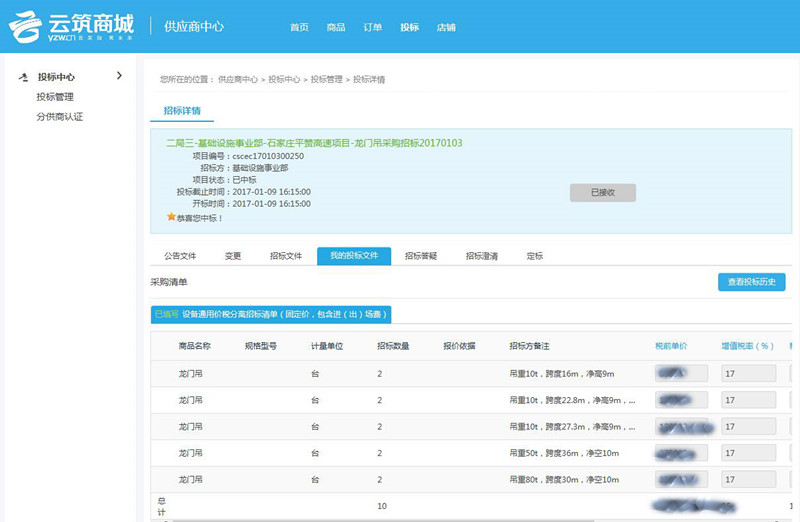
Task: Click 投标中心 breadcrumb link
Action: point(284,79)
